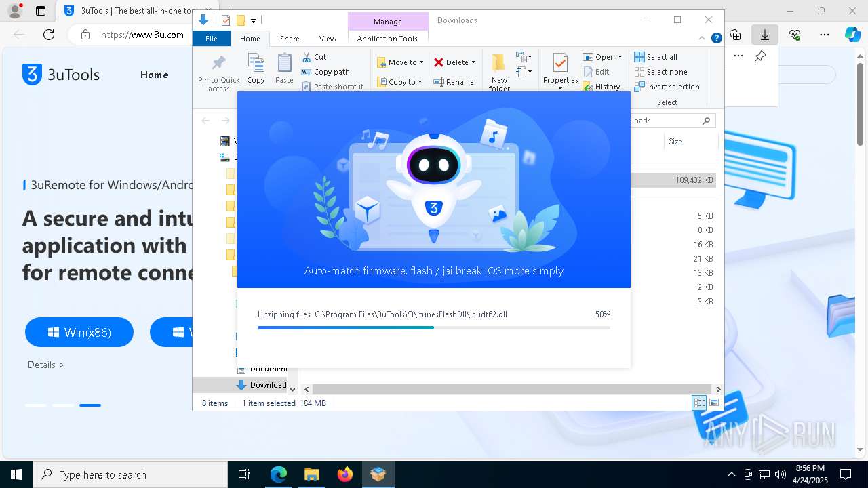Click the first carousel indicator on 3u.com
Screen dimensions: 868x488
[36, 405]
